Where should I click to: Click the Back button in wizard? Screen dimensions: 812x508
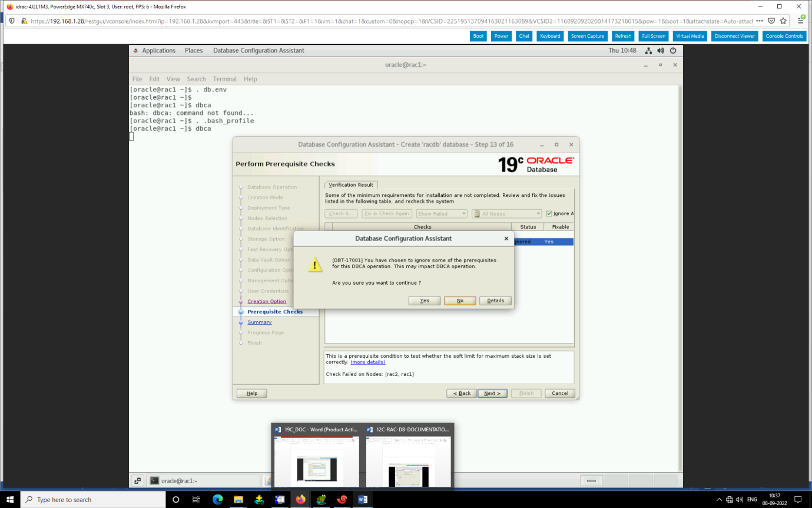(461, 393)
